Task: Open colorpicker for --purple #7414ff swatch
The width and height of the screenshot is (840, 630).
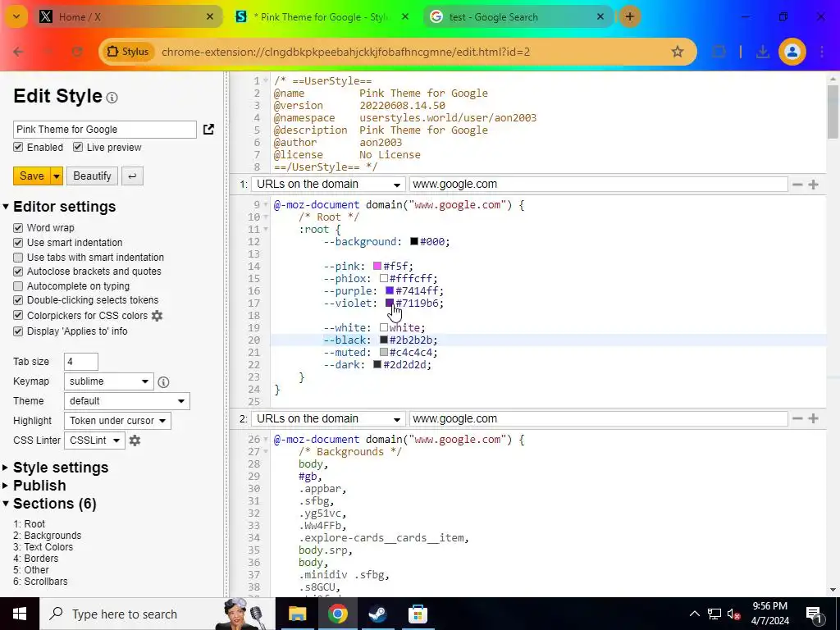Action: (x=390, y=291)
